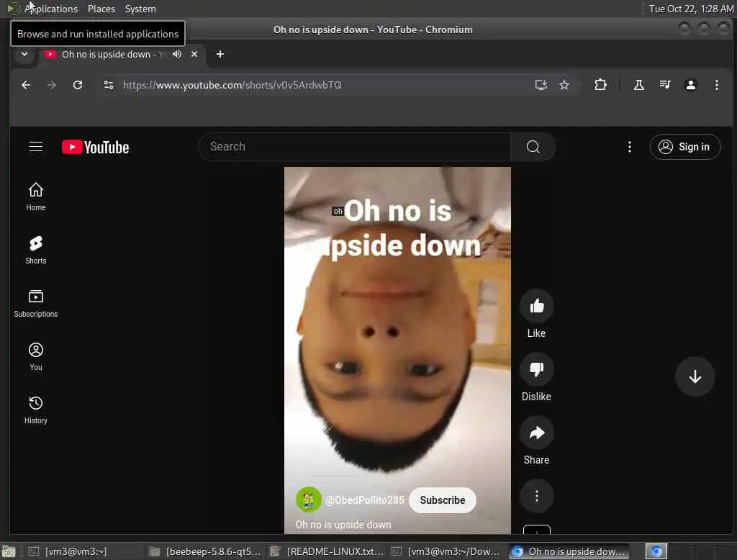
Task: Click the install app icon in address bar
Action: (541, 85)
